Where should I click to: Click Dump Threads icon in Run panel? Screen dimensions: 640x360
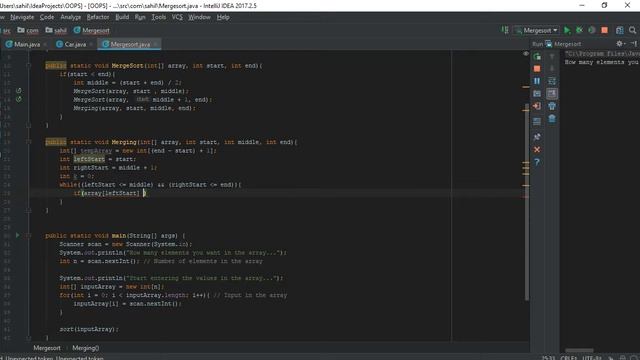pyautogui.click(x=537, y=93)
